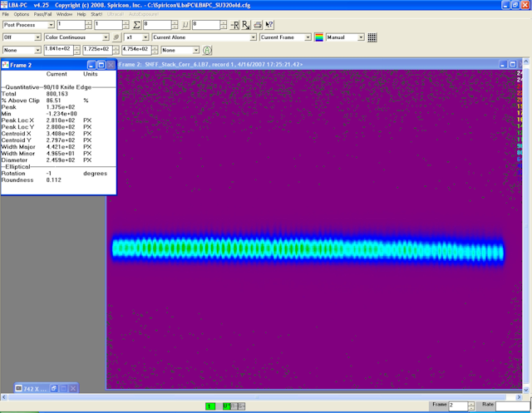This screenshot has height=413, width=532.
Task: Click Start! in the menu bar
Action: (96, 14)
